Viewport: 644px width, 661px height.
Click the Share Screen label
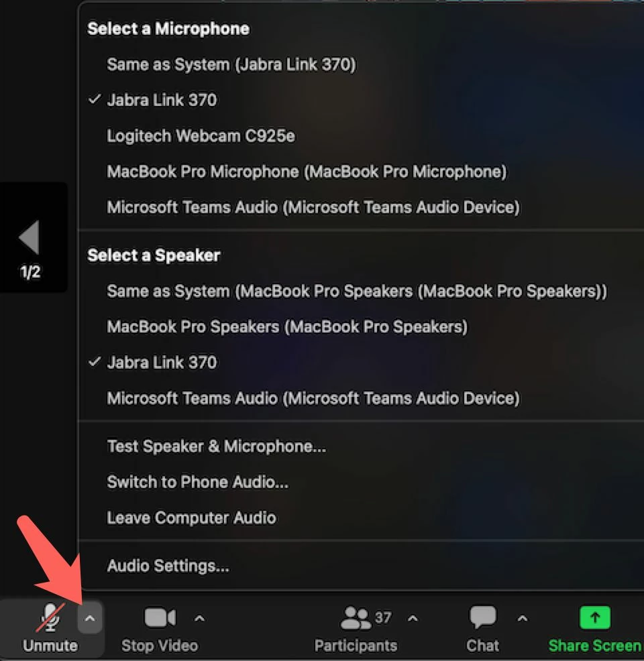[x=594, y=646]
